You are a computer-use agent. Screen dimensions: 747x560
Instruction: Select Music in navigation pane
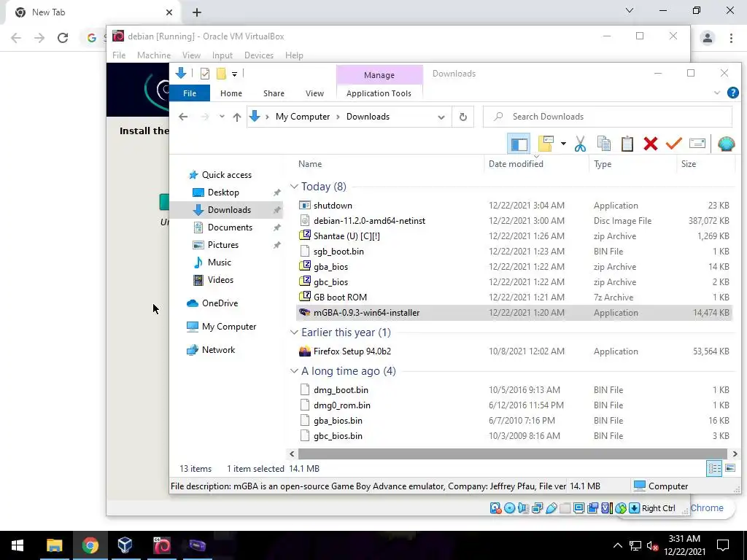coord(219,262)
